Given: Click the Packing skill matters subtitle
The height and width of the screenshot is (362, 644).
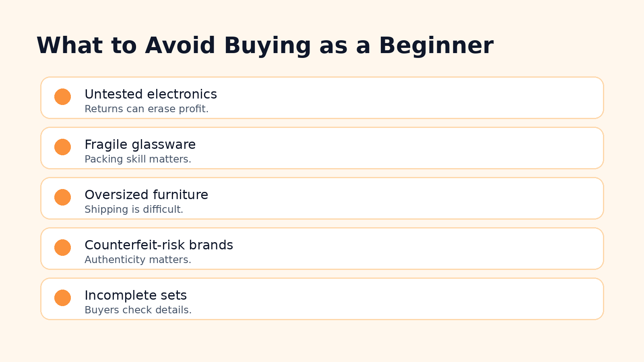Looking at the screenshot, I should point(138,159).
